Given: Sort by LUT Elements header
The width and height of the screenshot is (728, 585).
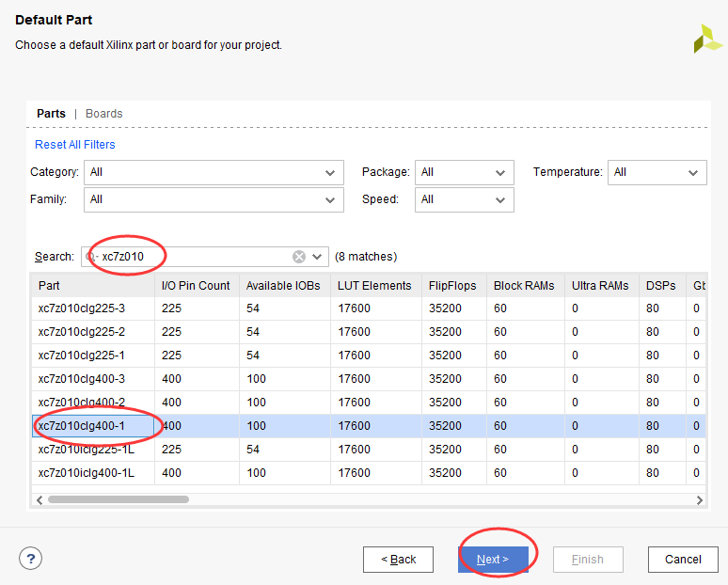Looking at the screenshot, I should click(376, 286).
